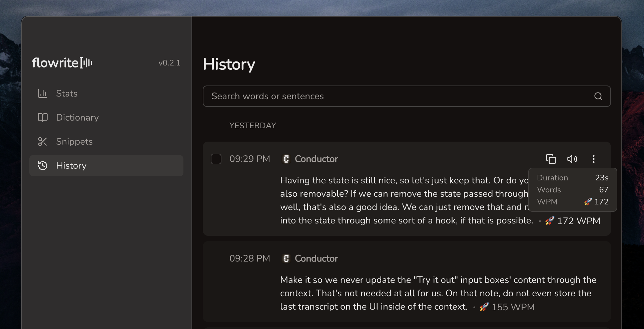Navigate to the Stats section
Image resolution: width=644 pixels, height=329 pixels.
click(x=66, y=94)
